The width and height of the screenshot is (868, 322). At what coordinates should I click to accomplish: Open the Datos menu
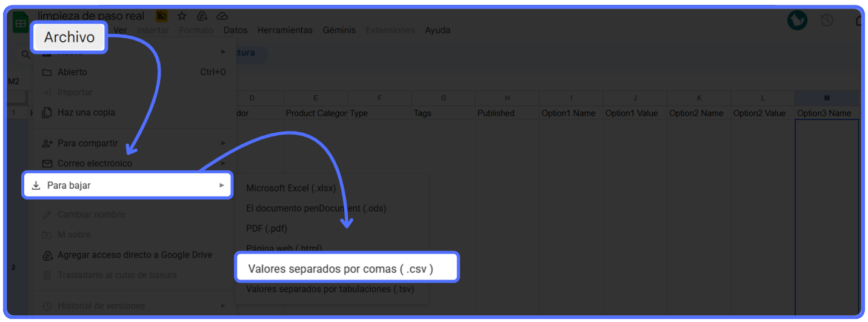pyautogui.click(x=235, y=30)
